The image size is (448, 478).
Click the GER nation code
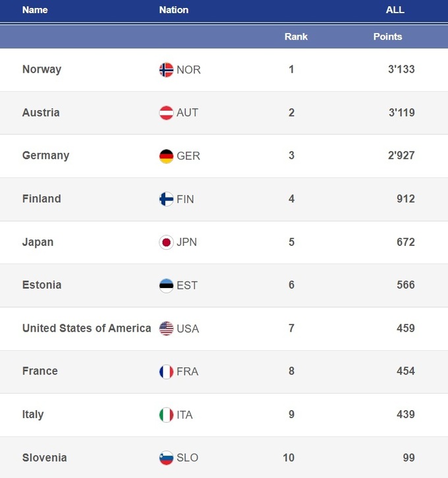188,156
